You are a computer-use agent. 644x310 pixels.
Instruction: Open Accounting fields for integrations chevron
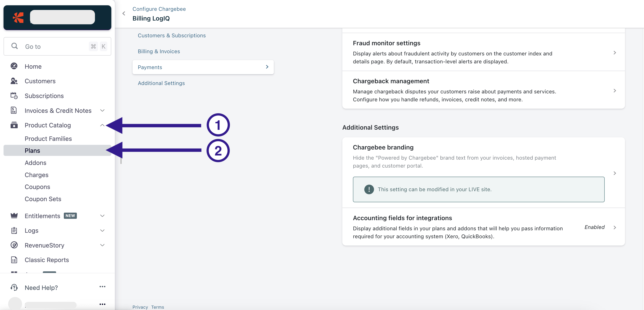(615, 227)
